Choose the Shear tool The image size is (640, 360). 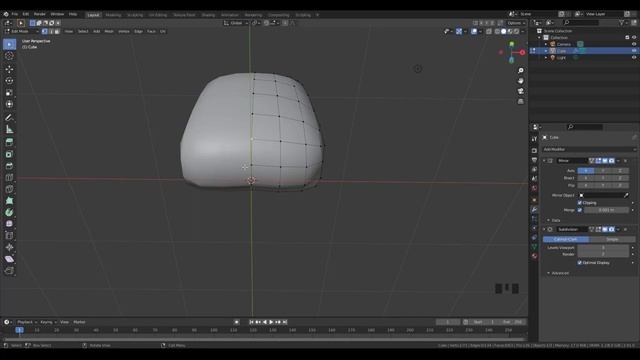click(x=9, y=259)
